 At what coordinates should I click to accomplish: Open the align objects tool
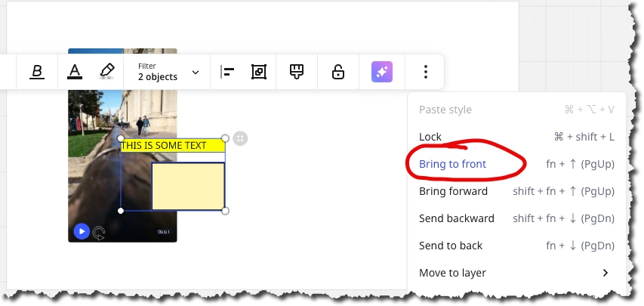click(227, 72)
